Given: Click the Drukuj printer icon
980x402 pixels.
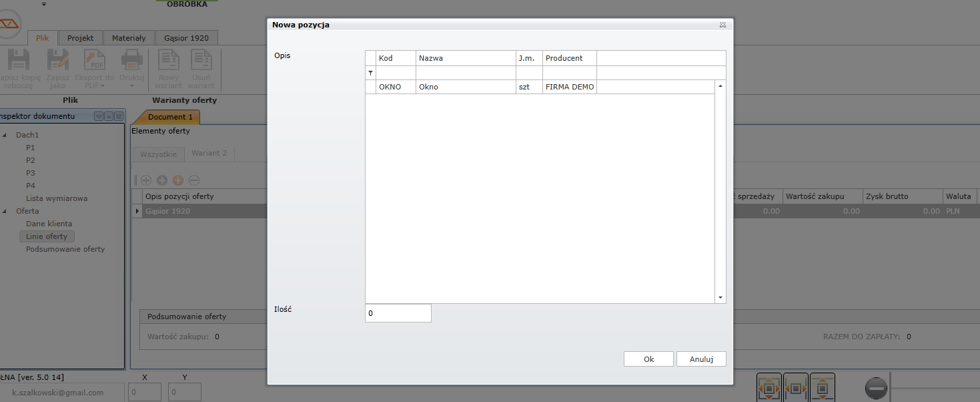Looking at the screenshot, I should click(132, 61).
